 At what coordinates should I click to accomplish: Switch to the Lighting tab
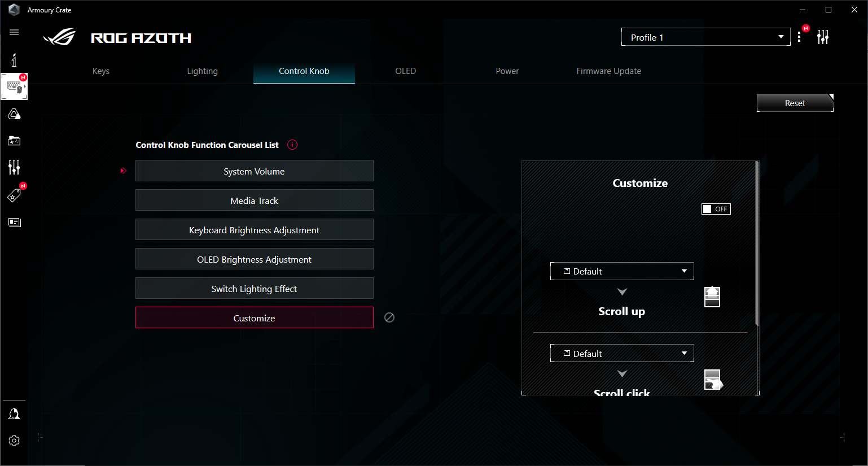tap(203, 71)
